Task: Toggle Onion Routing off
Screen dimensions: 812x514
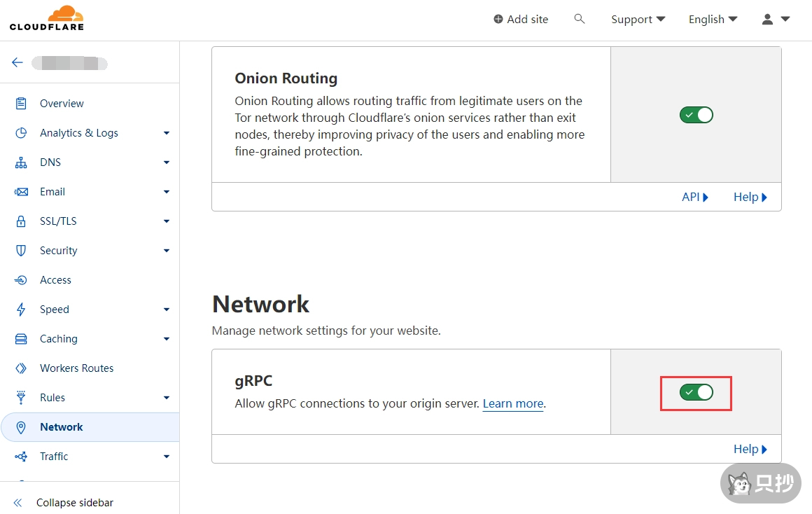Action: [x=696, y=114]
